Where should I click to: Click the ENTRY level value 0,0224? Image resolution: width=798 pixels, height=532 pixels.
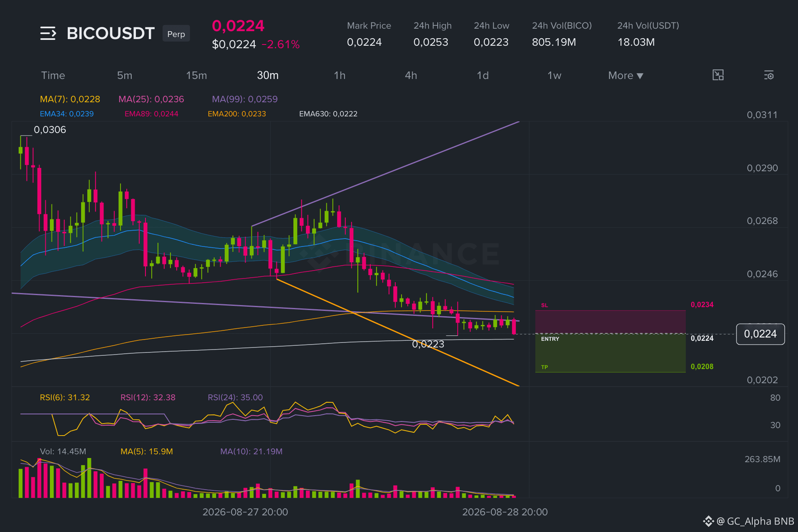coord(702,338)
